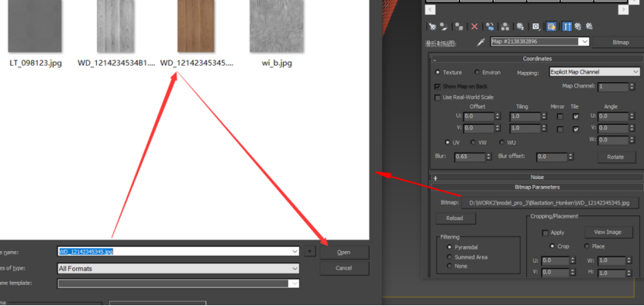The height and width of the screenshot is (306, 644).
Task: Click the file name text field
Action: [174, 251]
